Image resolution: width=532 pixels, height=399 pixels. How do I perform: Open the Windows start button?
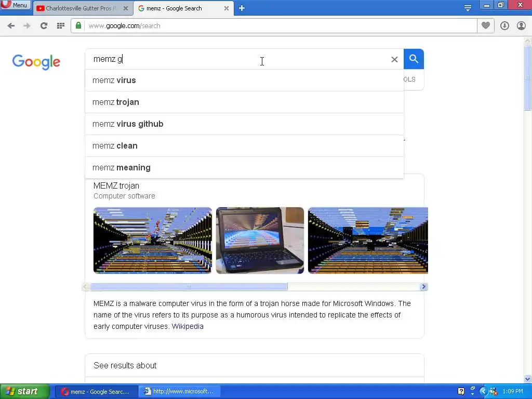[x=25, y=392]
